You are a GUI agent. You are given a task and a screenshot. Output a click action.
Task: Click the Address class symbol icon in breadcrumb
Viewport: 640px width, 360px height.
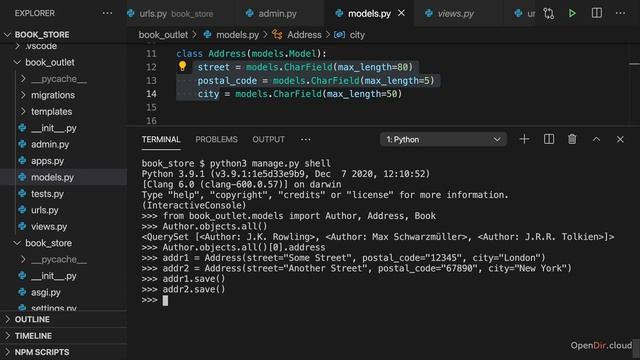pyautogui.click(x=277, y=35)
